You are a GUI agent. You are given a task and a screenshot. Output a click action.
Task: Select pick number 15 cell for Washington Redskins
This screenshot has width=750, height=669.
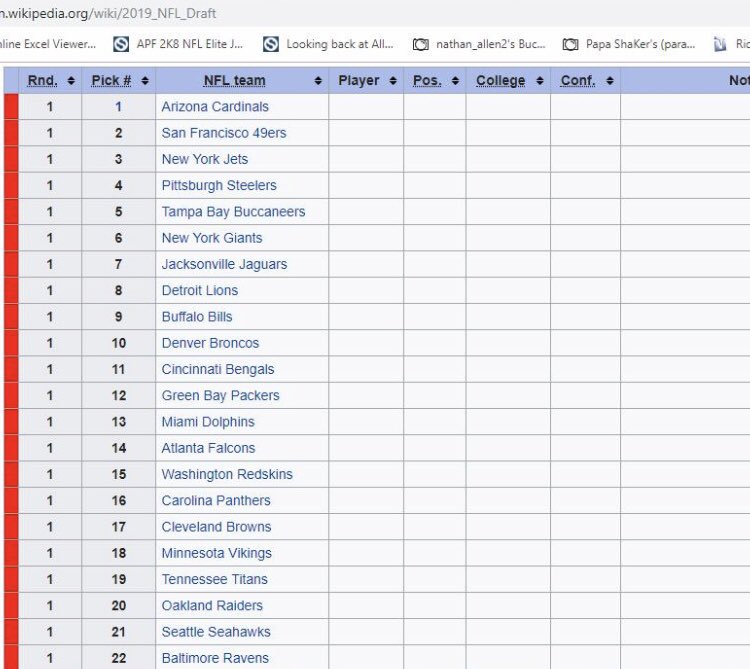point(119,474)
